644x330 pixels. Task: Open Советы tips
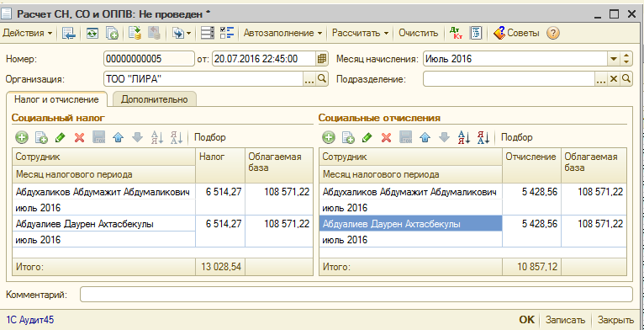(516, 34)
